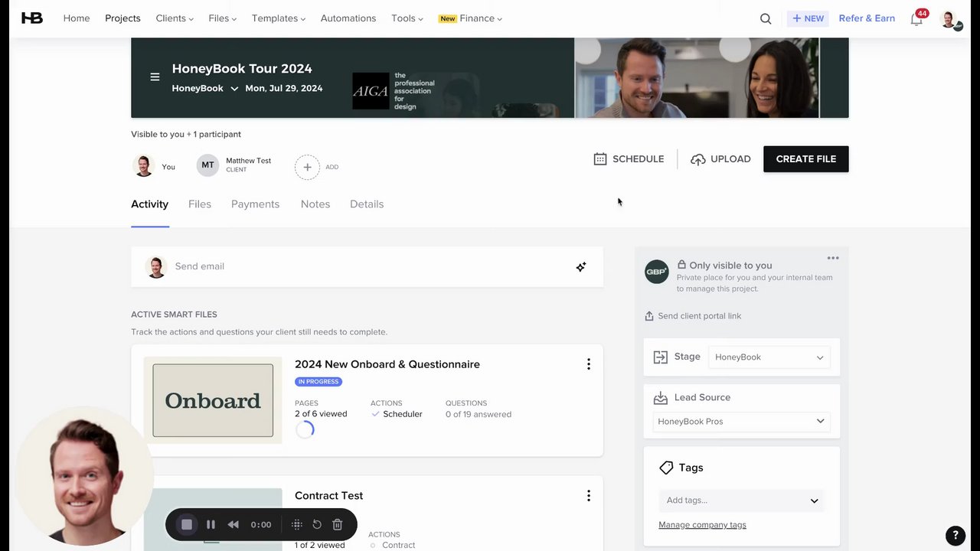980x551 pixels.
Task: Rewind the recording
Action: click(x=234, y=524)
